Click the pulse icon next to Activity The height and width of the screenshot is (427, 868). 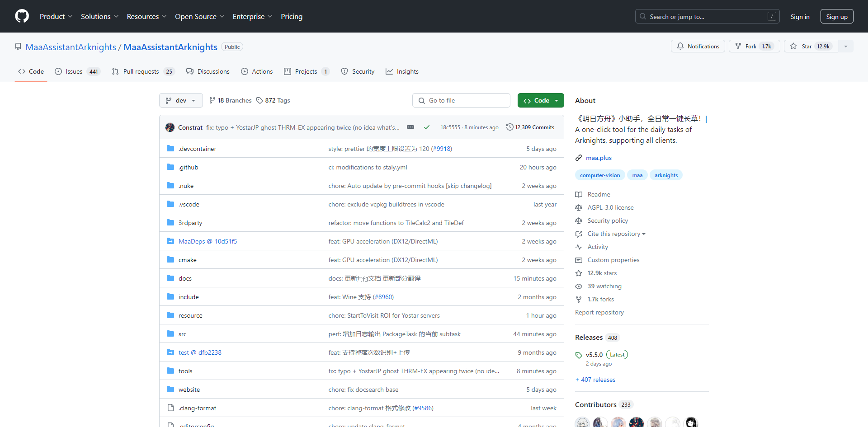click(579, 247)
